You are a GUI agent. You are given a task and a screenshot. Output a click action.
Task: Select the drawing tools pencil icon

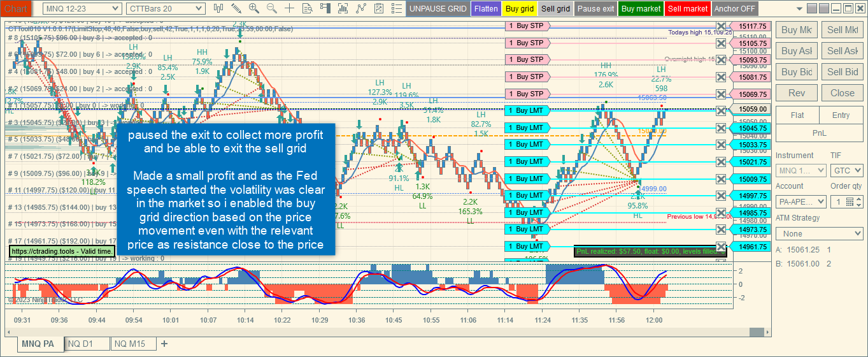236,8
